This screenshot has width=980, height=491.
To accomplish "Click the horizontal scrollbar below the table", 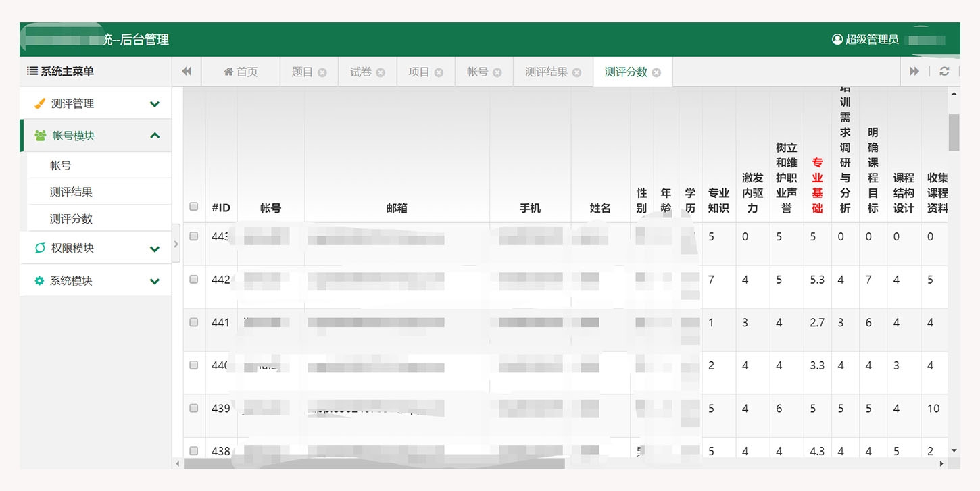I will click(374, 464).
